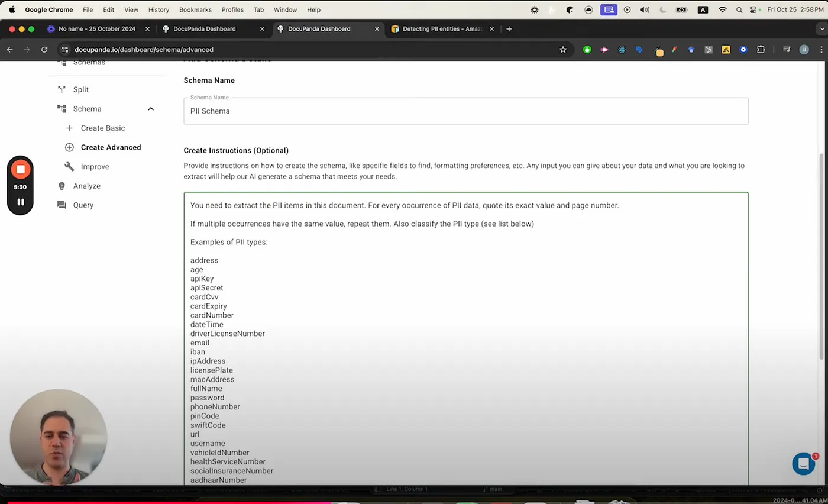The width and height of the screenshot is (828, 504).
Task: Open the Edit menu
Action: click(108, 9)
